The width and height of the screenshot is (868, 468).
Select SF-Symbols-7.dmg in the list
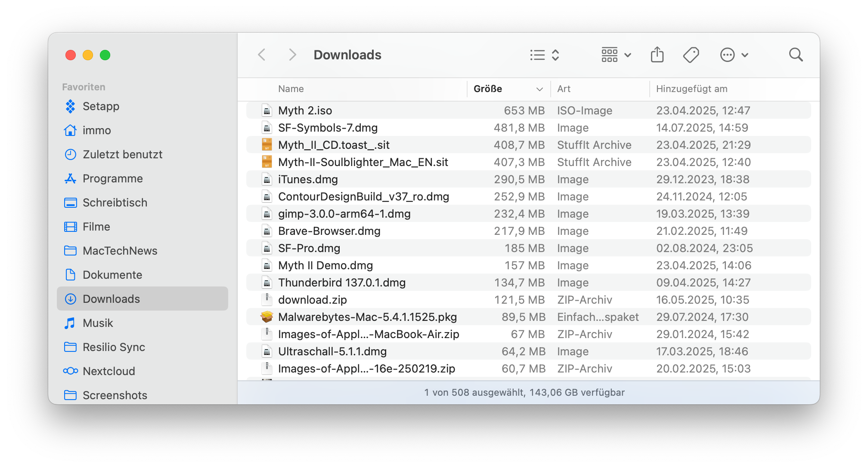click(529, 128)
